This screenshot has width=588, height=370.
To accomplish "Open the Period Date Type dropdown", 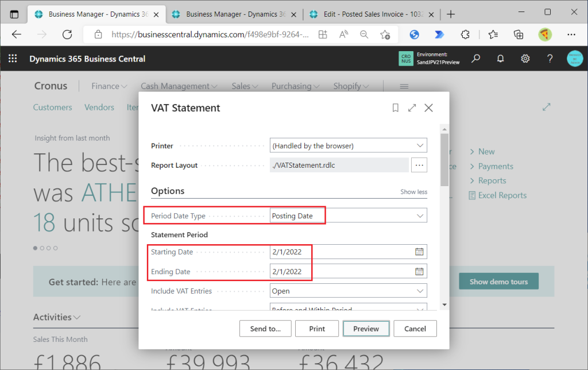I will point(420,215).
